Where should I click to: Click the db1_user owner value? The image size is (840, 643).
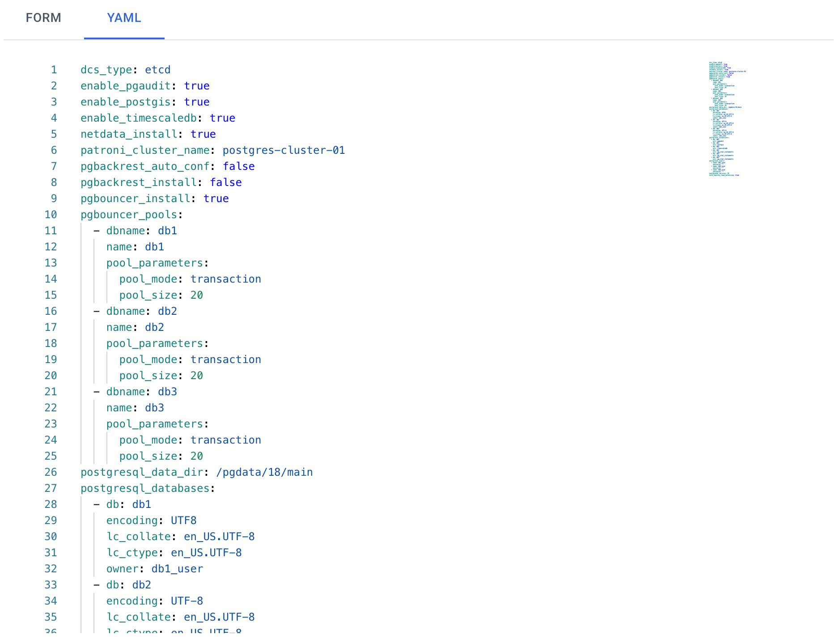177,569
